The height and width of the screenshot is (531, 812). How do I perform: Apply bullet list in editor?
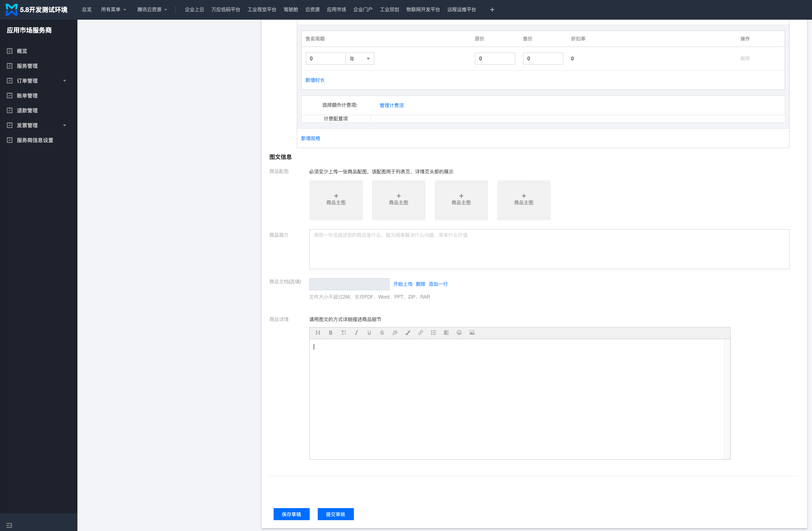[x=433, y=333]
